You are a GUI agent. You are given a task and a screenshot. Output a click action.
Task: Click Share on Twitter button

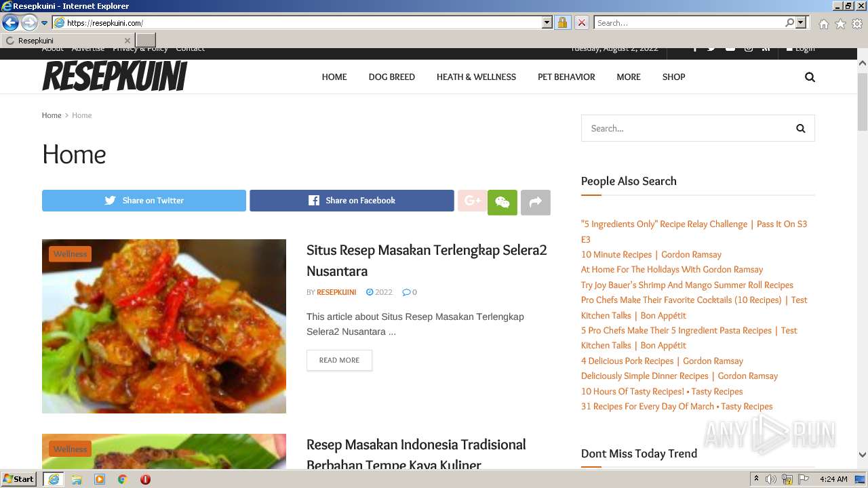(144, 201)
